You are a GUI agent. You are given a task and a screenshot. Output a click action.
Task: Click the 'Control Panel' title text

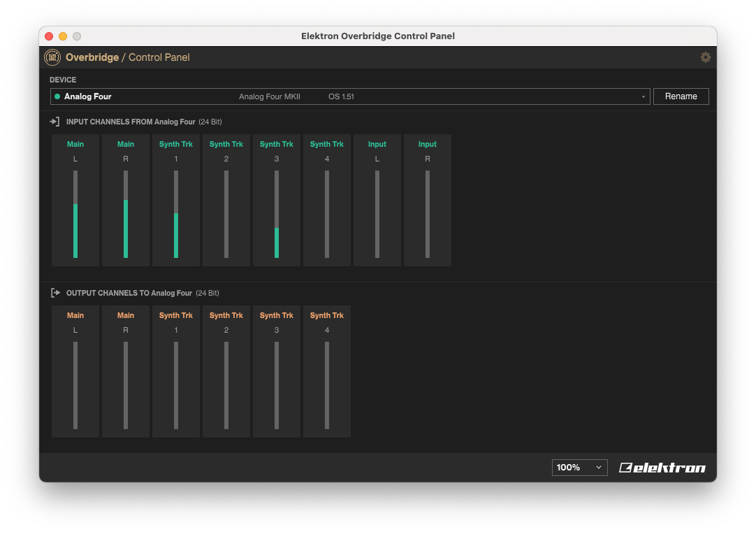click(159, 57)
